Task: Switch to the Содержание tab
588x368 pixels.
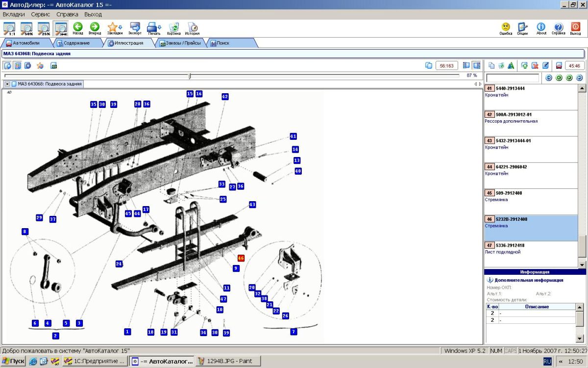Action: pos(76,43)
